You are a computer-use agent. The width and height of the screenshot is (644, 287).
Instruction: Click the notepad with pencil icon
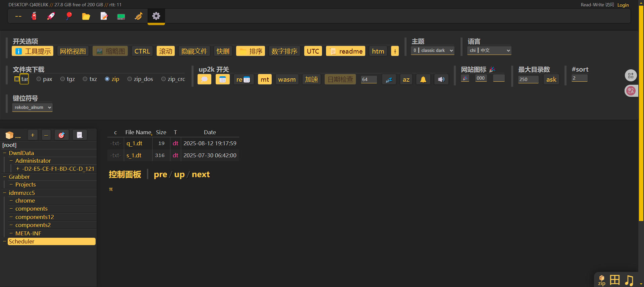[104, 16]
